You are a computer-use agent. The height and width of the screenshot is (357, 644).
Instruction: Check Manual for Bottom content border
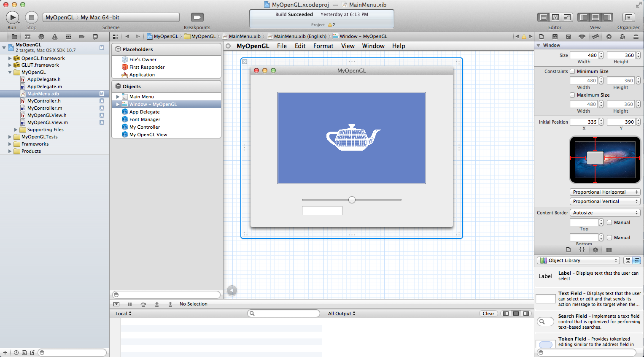609,238
